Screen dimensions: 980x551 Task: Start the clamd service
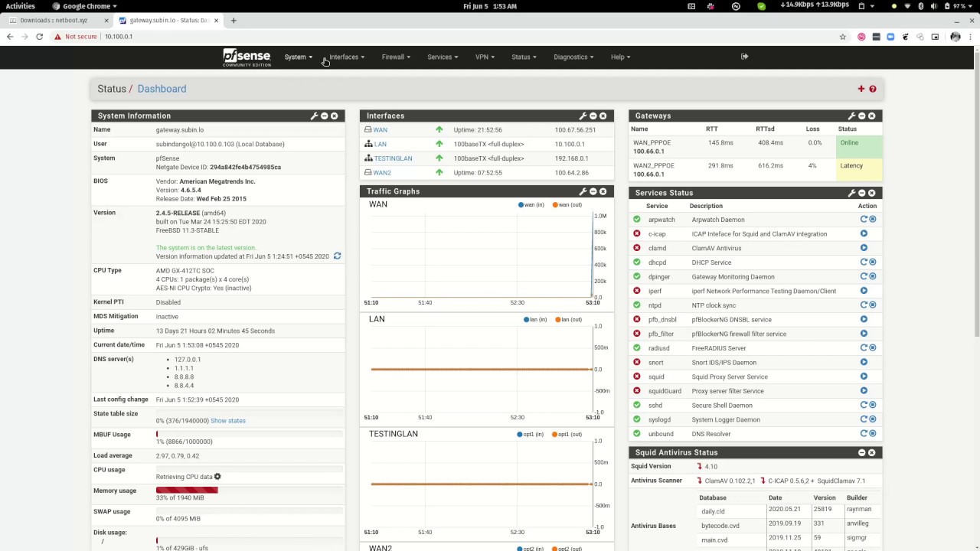864,248
